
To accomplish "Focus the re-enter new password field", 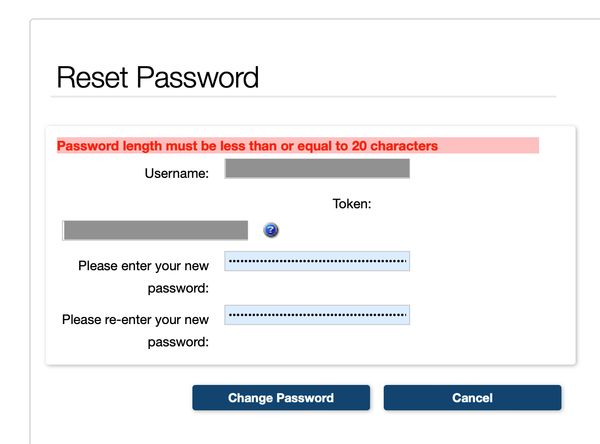I will pos(317,315).
